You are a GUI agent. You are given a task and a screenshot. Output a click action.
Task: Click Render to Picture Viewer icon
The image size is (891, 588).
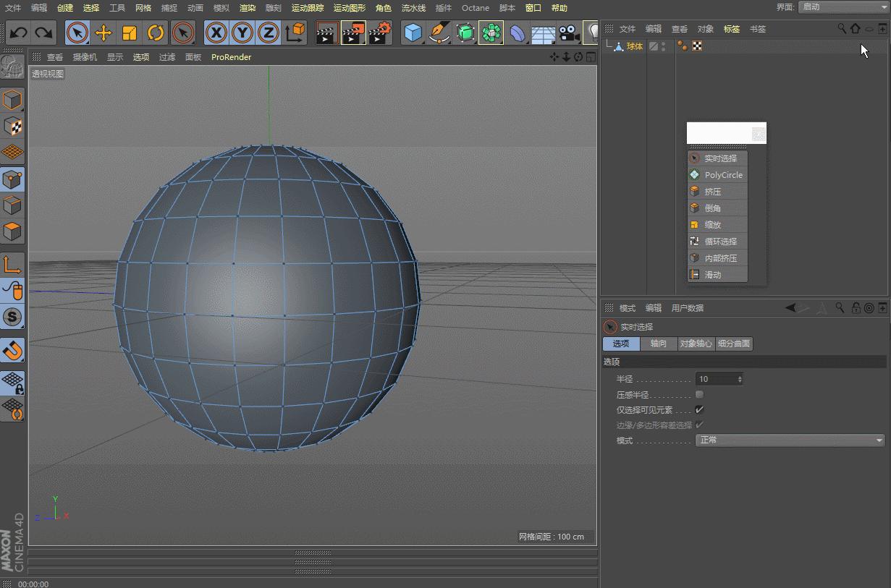(353, 33)
